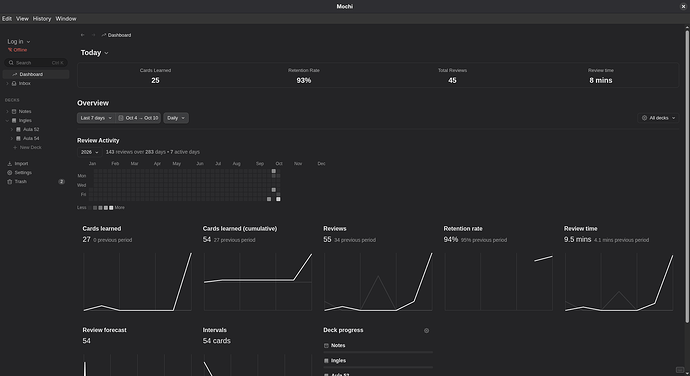Click the Overview heading

(x=93, y=103)
